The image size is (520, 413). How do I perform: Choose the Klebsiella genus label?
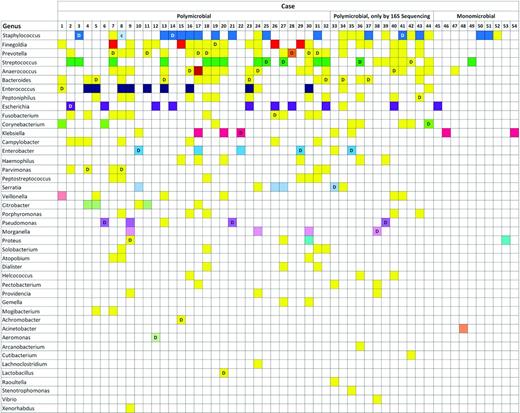(13, 133)
